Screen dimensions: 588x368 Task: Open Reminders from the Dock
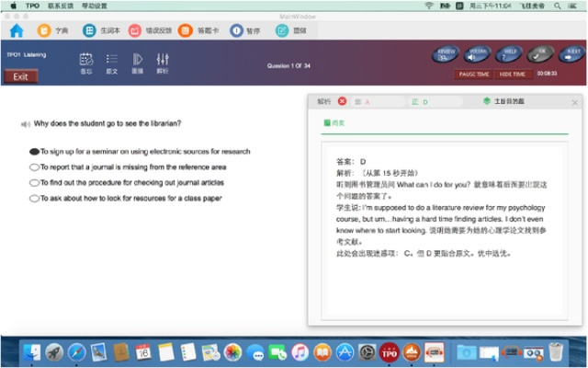(187, 352)
